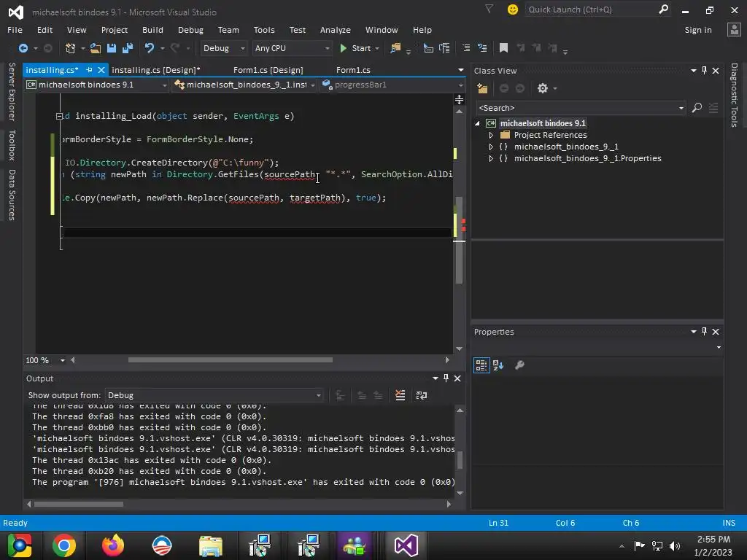Click the Class View New Folder icon
747x560 pixels.
pyautogui.click(x=482, y=88)
